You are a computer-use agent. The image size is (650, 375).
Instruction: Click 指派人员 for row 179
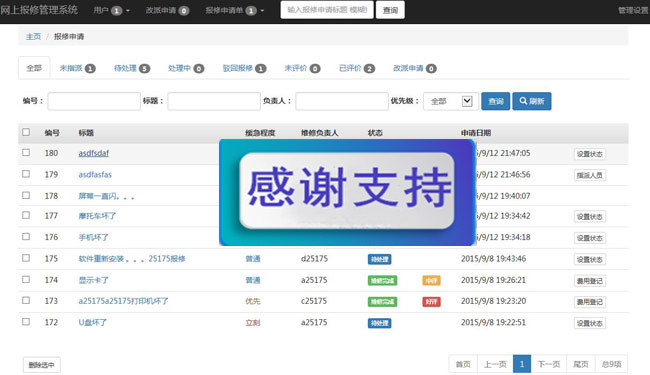coord(589,175)
